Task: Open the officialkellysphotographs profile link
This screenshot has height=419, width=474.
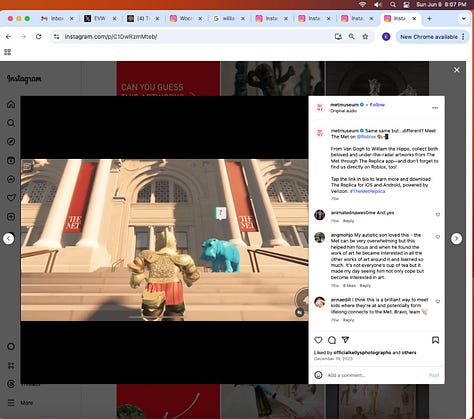Action: point(362,353)
